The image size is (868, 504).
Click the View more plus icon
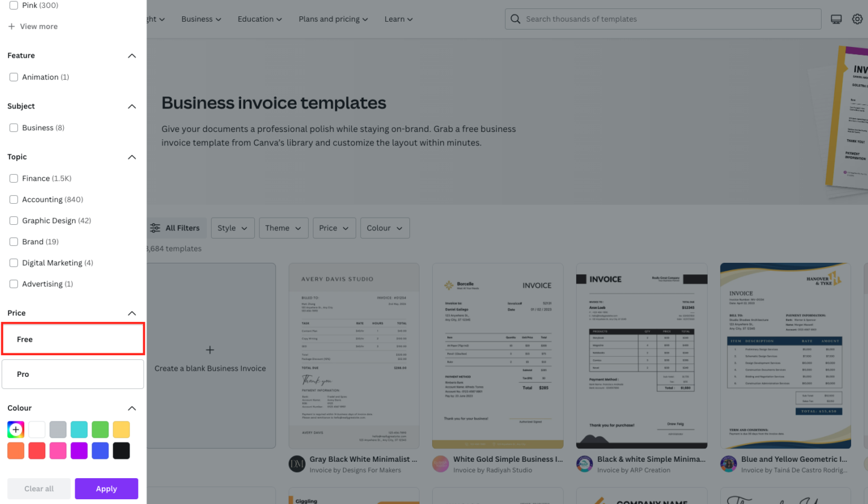pyautogui.click(x=11, y=27)
